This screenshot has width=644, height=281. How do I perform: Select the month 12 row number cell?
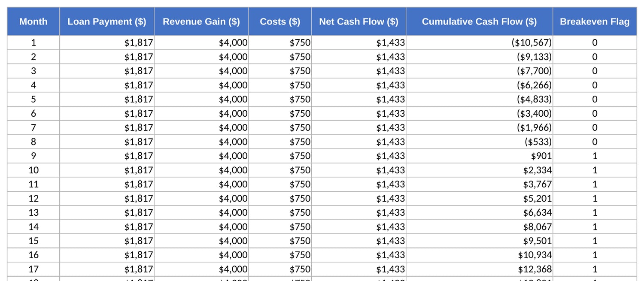(x=33, y=198)
